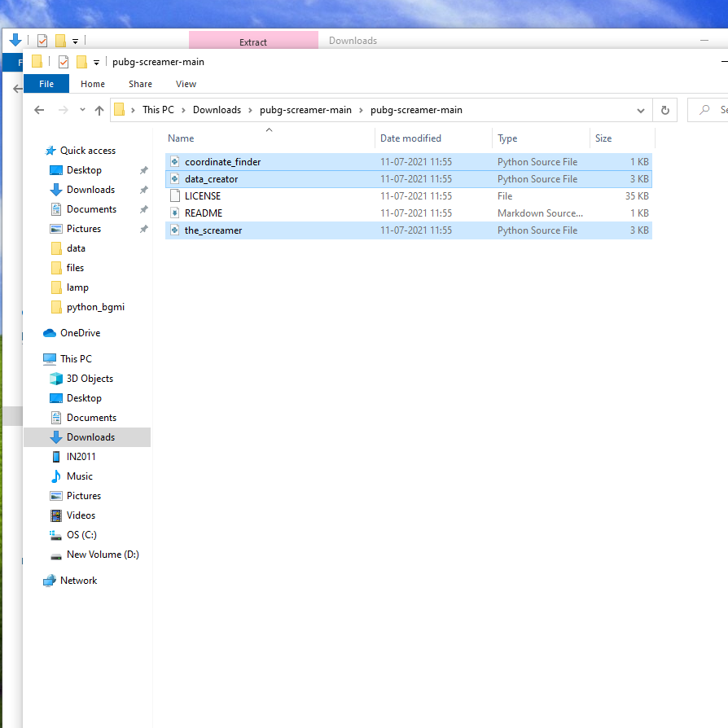This screenshot has width=728, height=728.
Task: Open Documents under This PC
Action: tap(91, 418)
